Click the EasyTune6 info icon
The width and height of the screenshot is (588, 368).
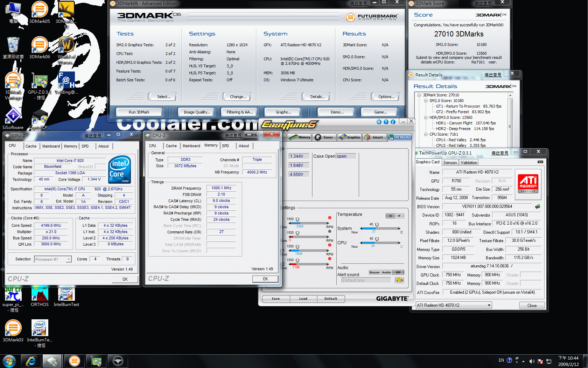click(393, 122)
